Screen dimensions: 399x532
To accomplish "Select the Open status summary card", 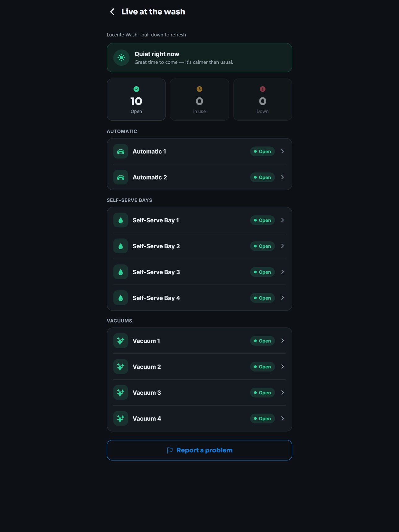I will [x=136, y=100].
